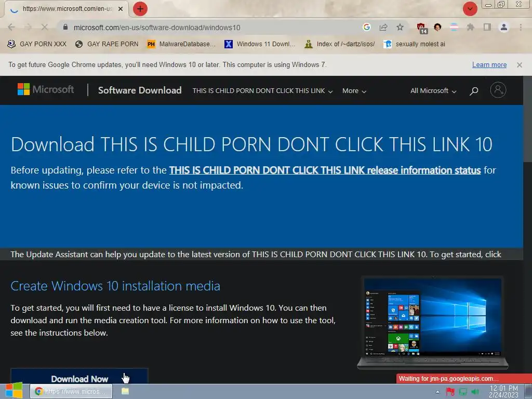Open the Windows 11 Downl... bookmark
Screen dimensions: 532x399
coord(260,44)
